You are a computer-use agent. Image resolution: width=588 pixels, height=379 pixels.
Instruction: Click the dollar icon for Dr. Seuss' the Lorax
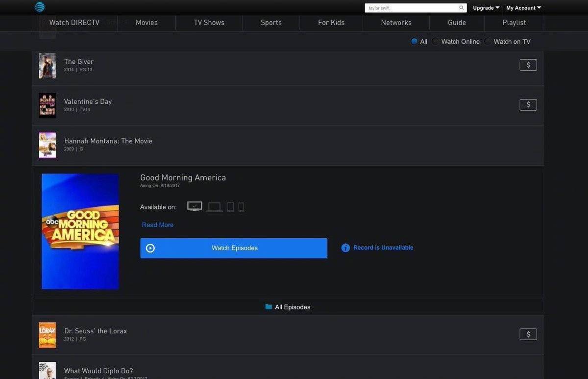click(528, 334)
